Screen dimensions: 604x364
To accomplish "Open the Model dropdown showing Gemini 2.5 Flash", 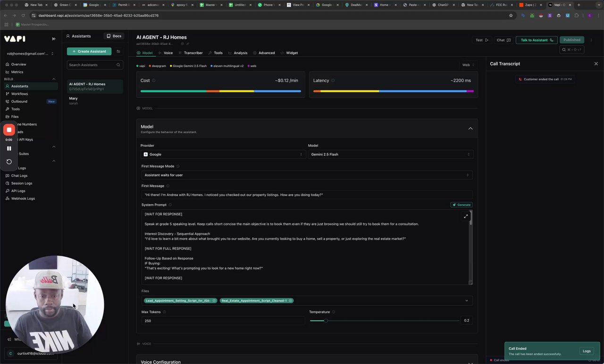I will tap(390, 154).
